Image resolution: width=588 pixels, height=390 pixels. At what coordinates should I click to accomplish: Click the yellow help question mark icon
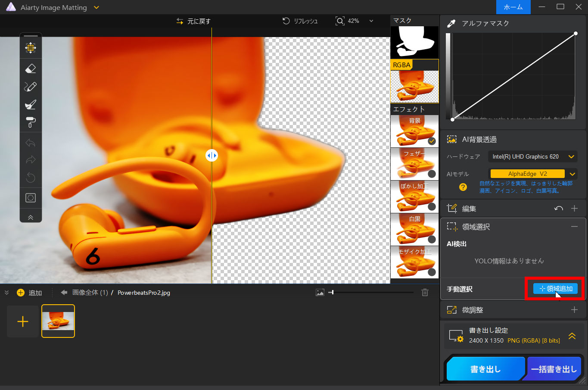click(x=463, y=187)
